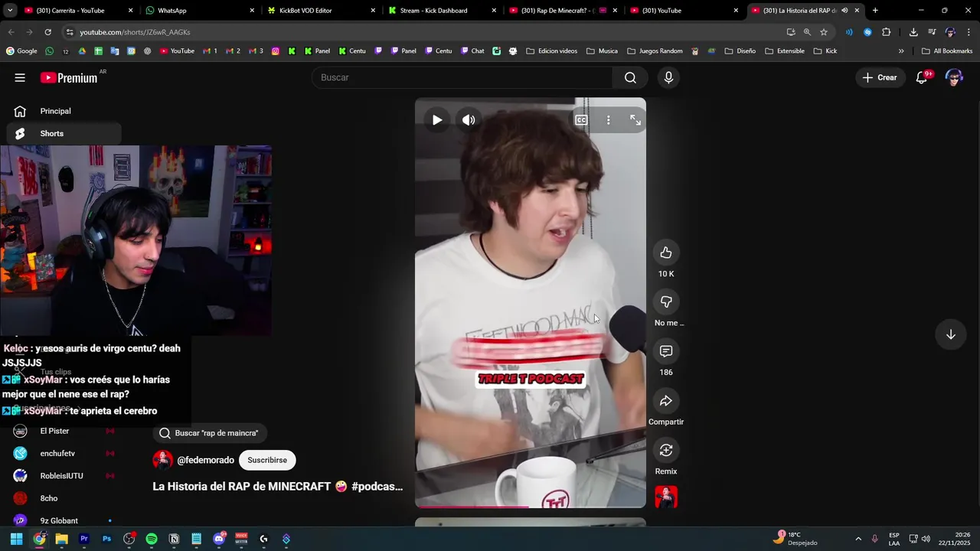Image resolution: width=980 pixels, height=551 pixels.
Task: Open the Short title with #podcas hashtag
Action: (x=278, y=487)
